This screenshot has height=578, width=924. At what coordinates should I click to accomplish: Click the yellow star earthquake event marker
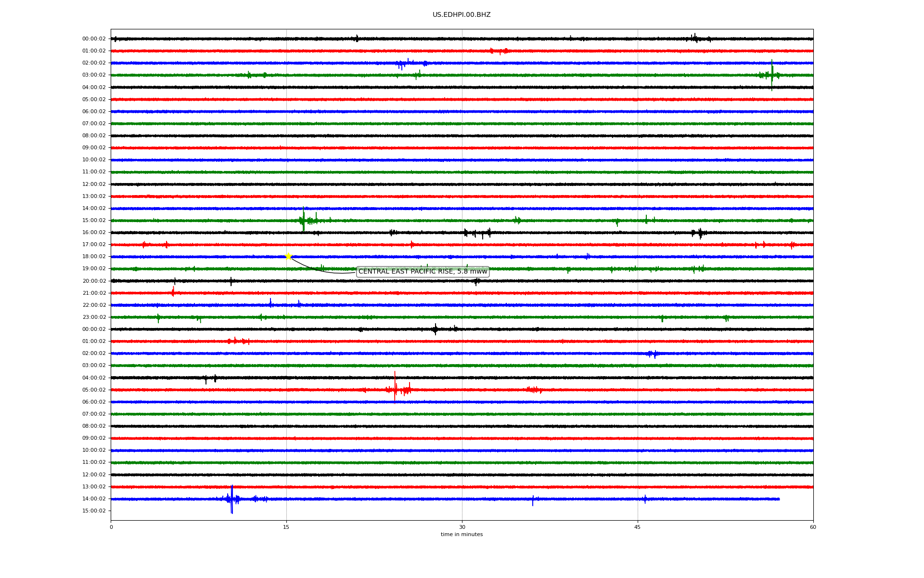pos(288,256)
